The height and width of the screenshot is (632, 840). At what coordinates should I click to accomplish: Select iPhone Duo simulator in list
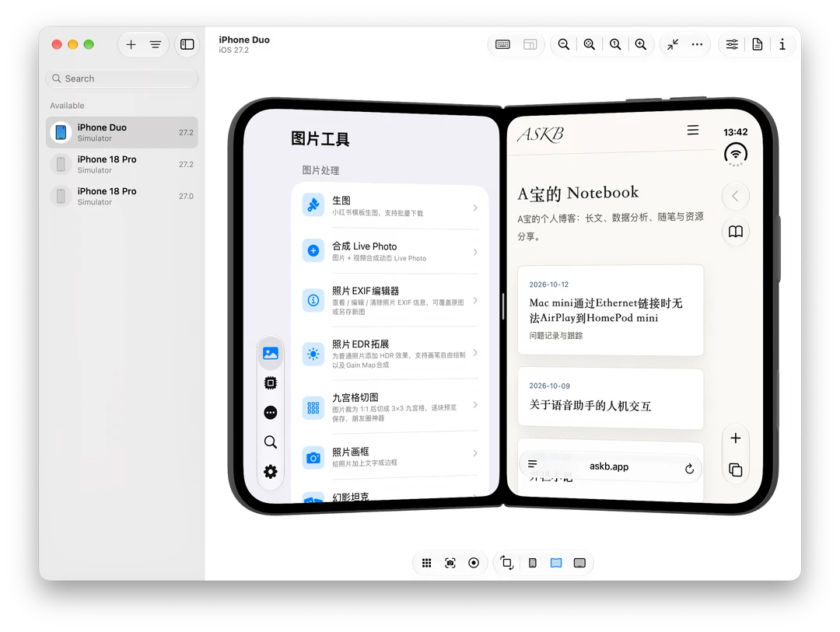click(122, 132)
